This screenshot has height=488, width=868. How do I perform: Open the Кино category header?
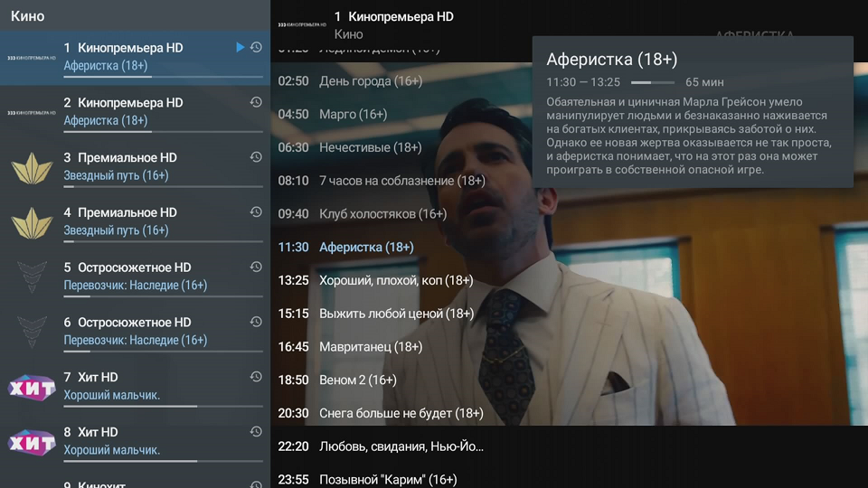(28, 15)
